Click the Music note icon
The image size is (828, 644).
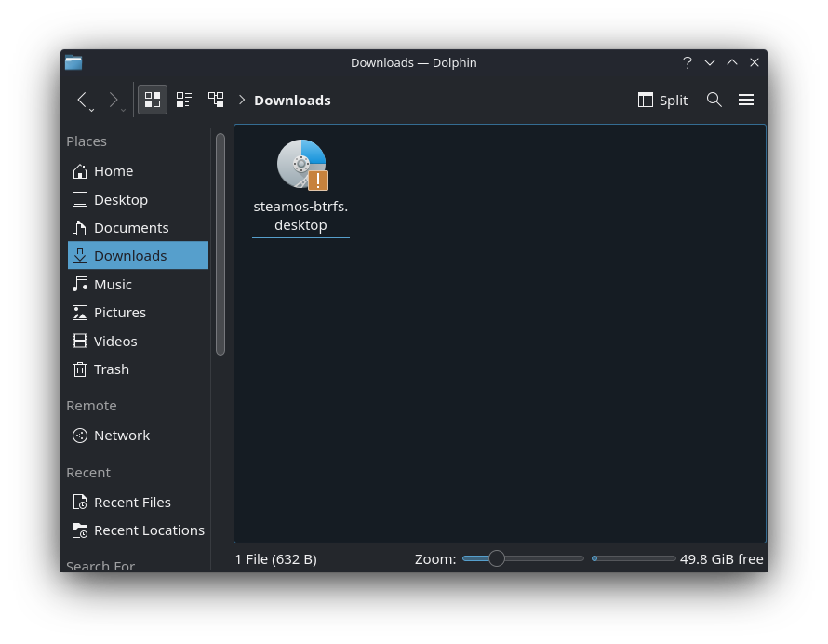pyautogui.click(x=80, y=284)
